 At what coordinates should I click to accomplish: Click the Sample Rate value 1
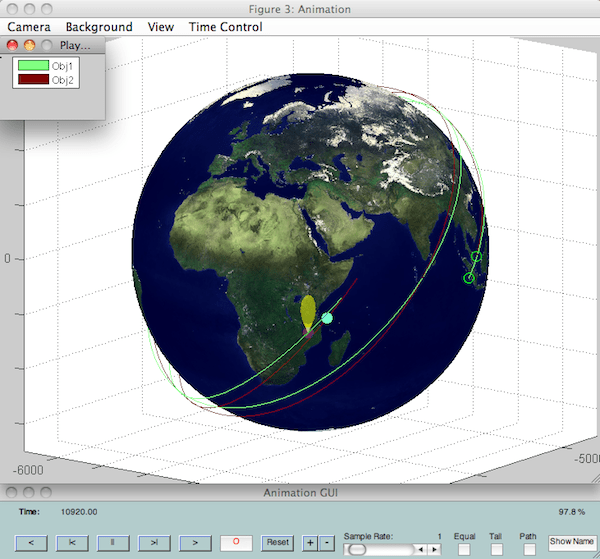pyautogui.click(x=440, y=536)
